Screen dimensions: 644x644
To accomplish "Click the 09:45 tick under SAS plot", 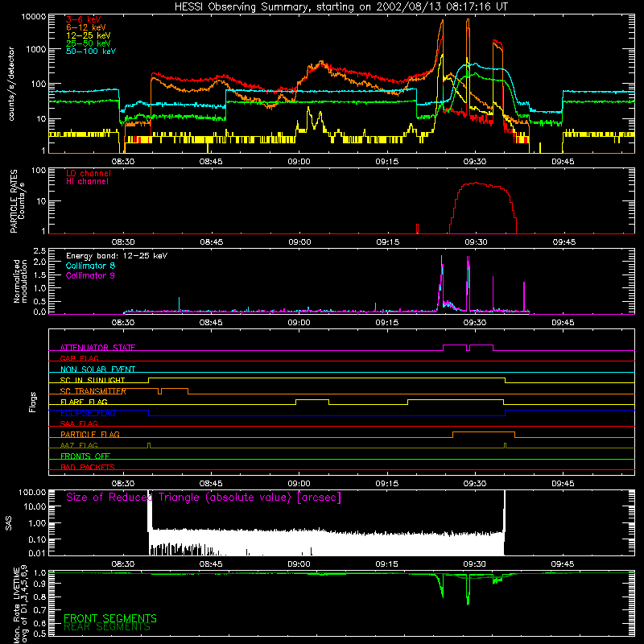I will (x=562, y=564).
